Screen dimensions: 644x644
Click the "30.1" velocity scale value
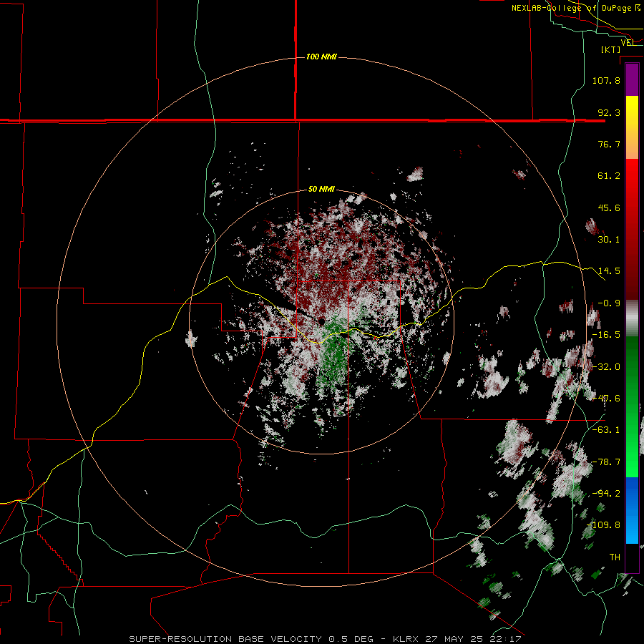pyautogui.click(x=609, y=240)
